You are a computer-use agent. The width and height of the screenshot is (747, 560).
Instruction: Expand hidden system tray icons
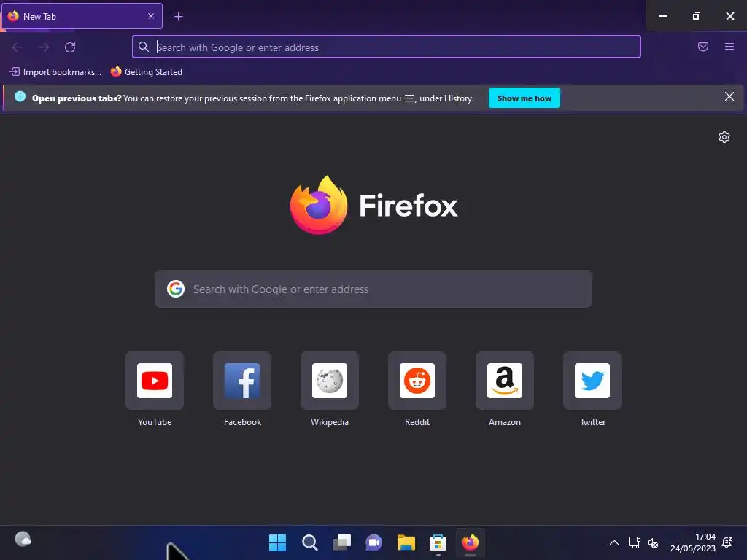(614, 542)
